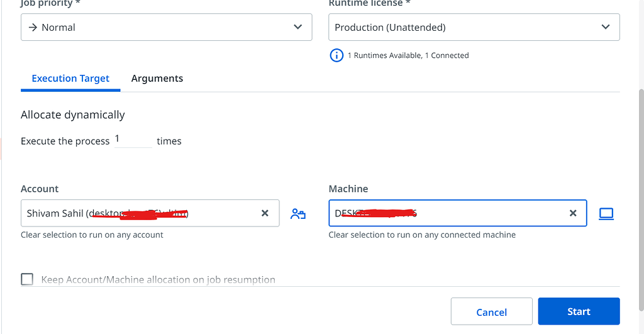Click inside the Account field
Screen dimensions: 644x334
pos(138,213)
